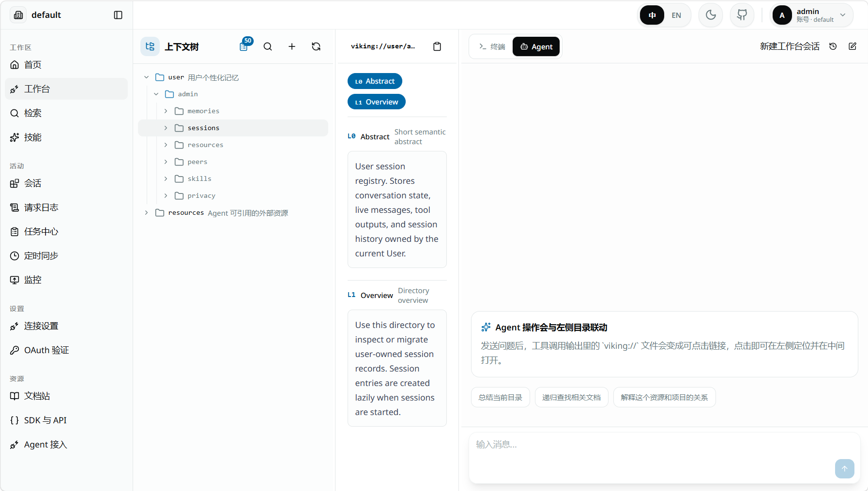This screenshot has width=868, height=491.
Task: Select the privacy folder label
Action: 201,196
